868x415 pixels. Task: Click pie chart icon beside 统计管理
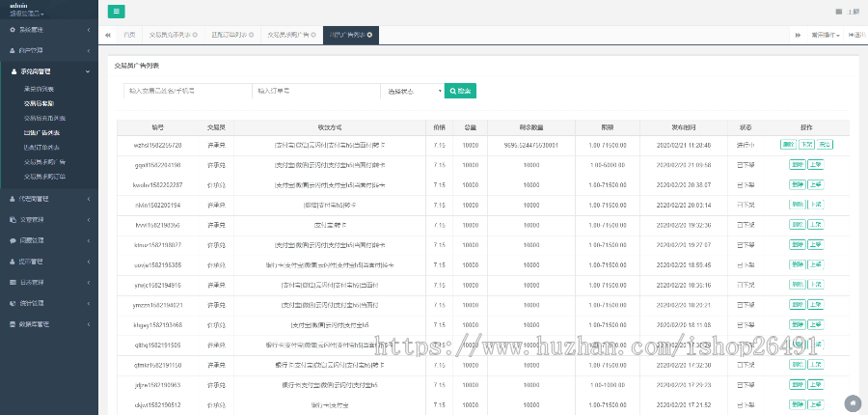[14, 304]
